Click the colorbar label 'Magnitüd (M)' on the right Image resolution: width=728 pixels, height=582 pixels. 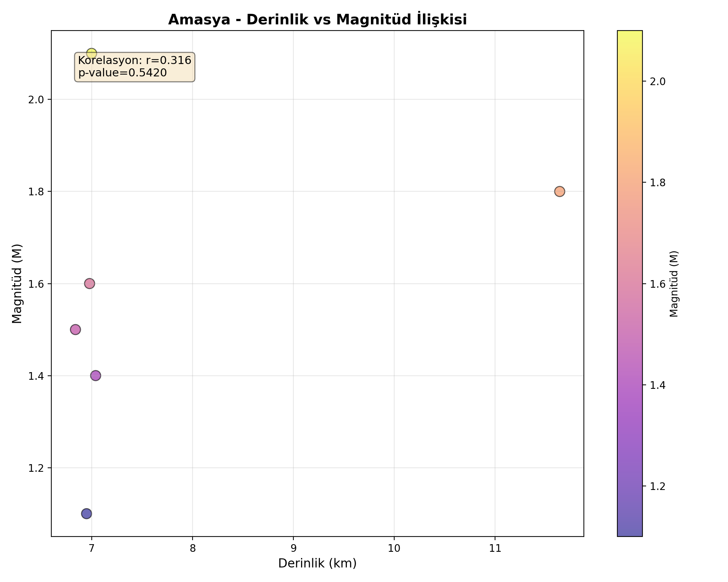click(674, 283)
